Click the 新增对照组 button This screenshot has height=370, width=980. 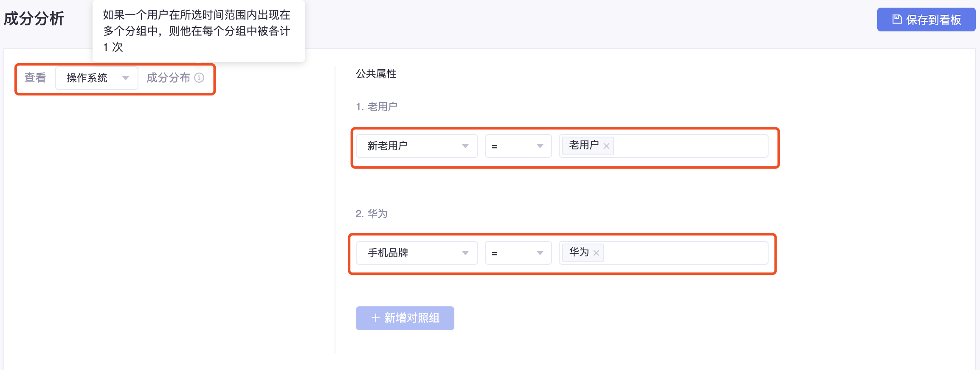point(405,318)
